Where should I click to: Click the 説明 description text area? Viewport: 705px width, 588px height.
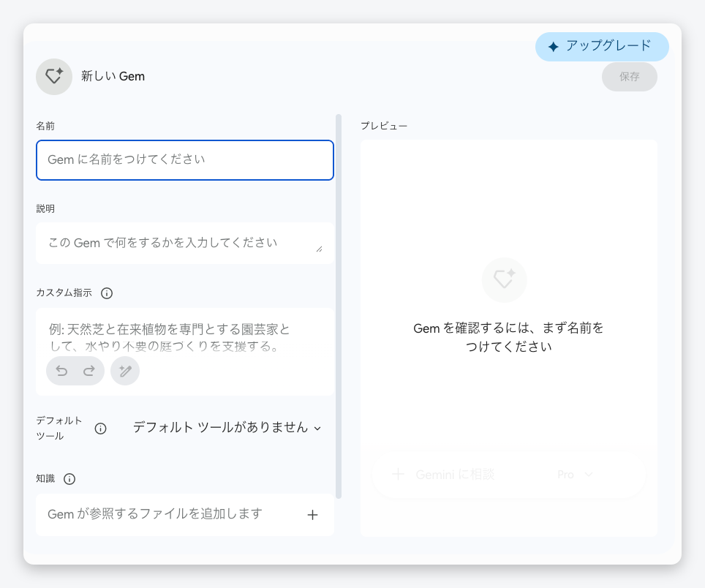pyautogui.click(x=185, y=244)
